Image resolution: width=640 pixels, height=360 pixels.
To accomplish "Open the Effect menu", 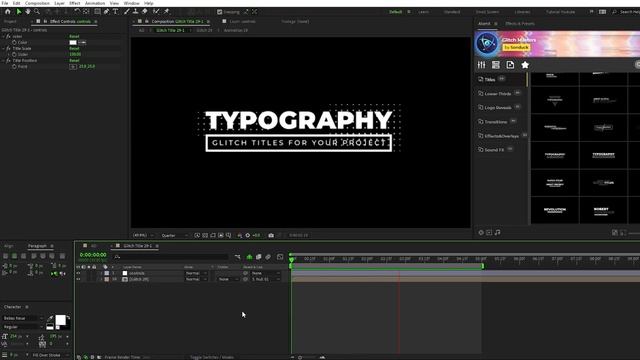I will coord(75,3).
